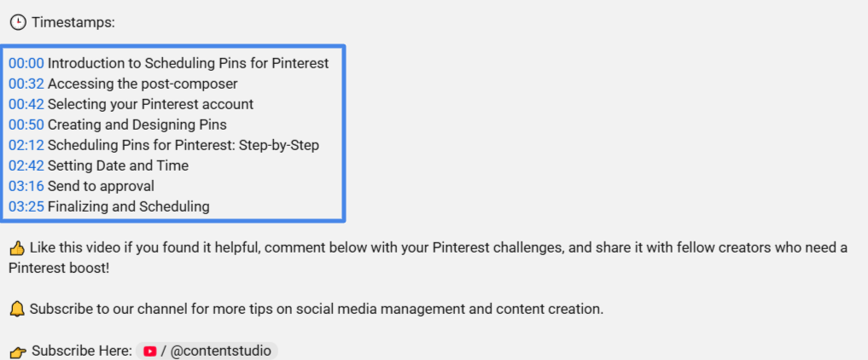The width and height of the screenshot is (868, 360).
Task: Jump to the 00:32 timestamp
Action: (x=26, y=84)
